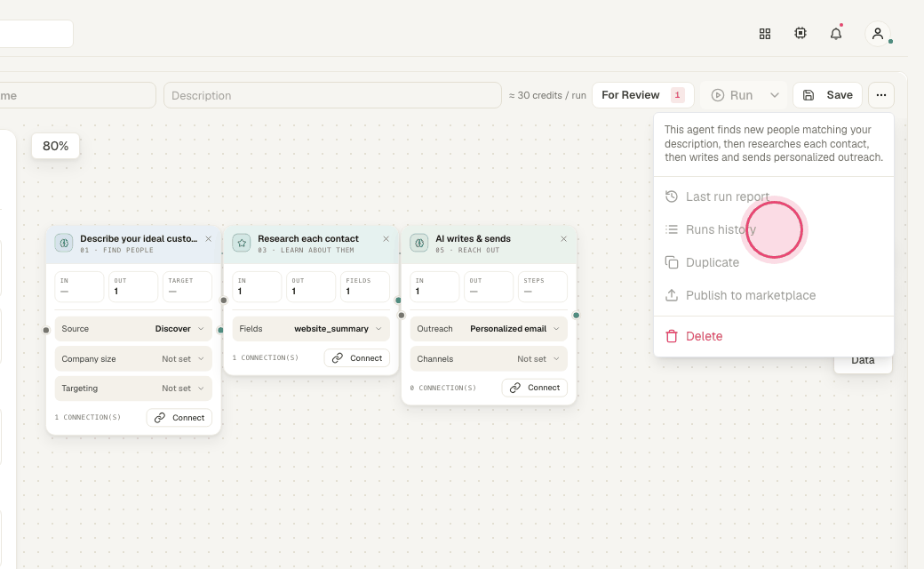The width and height of the screenshot is (924, 569).
Task: Close the Research each contact node
Action: click(x=386, y=239)
